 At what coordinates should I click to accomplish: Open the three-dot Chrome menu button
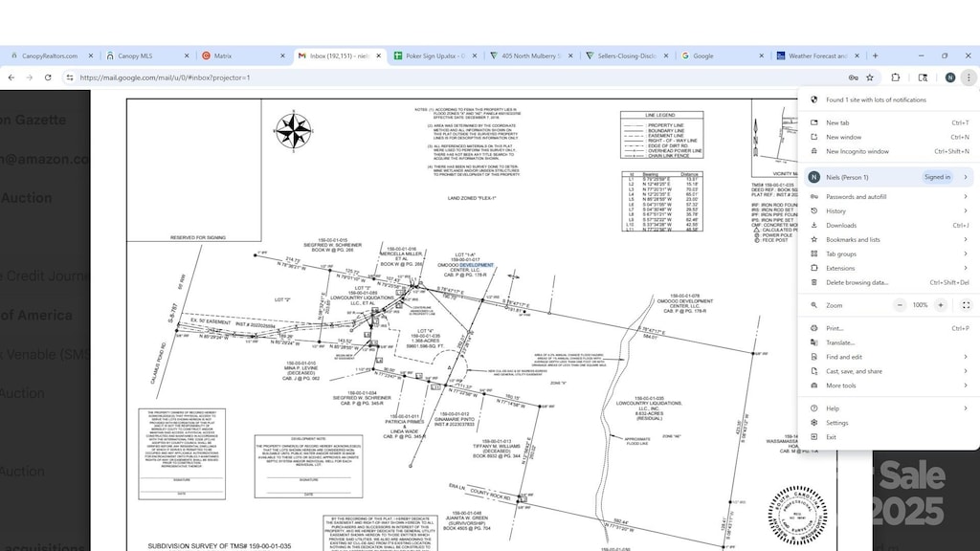tap(969, 77)
